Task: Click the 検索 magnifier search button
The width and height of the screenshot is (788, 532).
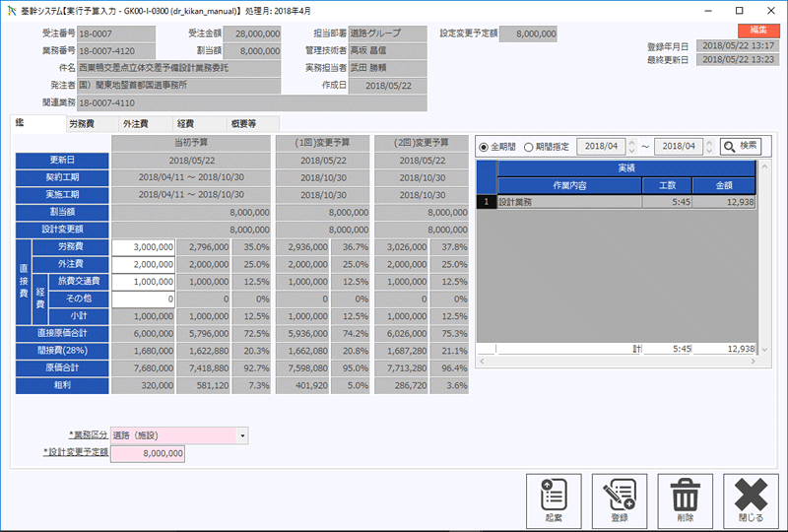Action: pos(740,147)
